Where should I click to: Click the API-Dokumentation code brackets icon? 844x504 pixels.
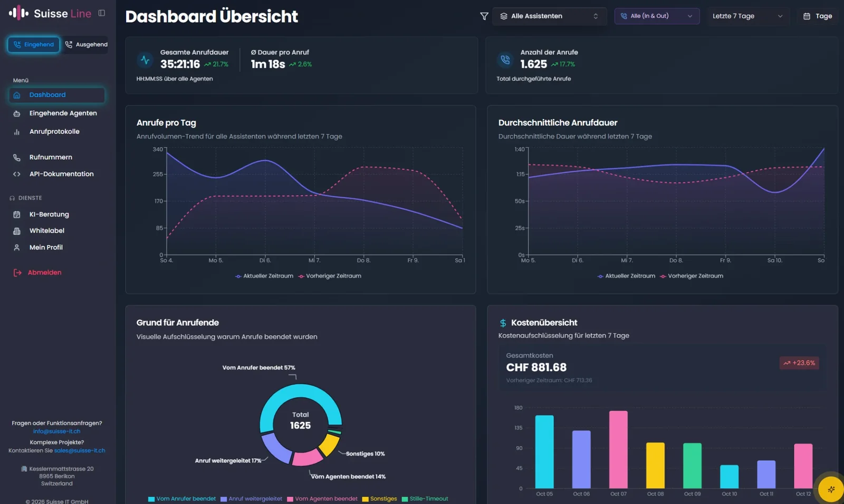pyautogui.click(x=17, y=174)
